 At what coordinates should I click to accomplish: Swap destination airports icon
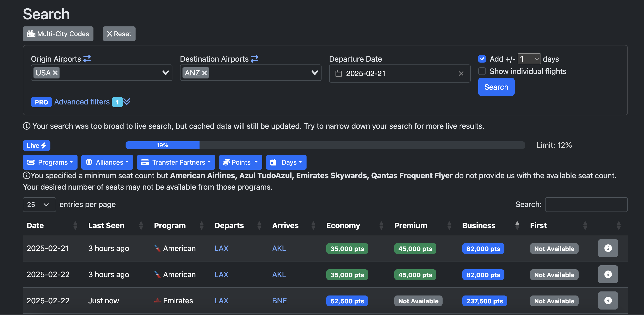[x=254, y=59]
